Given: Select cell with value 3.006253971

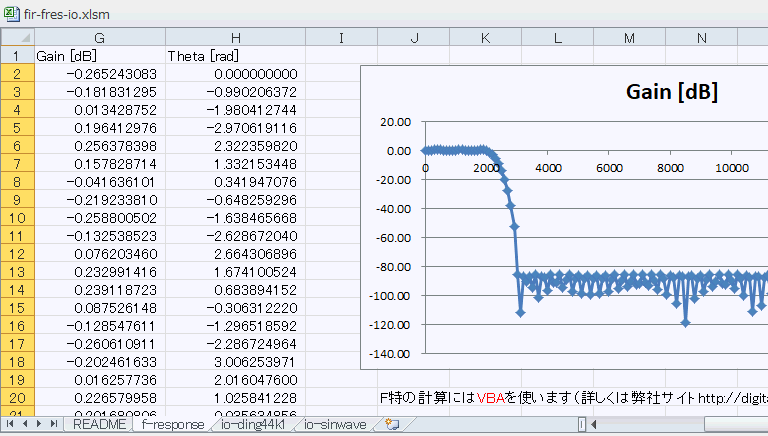Looking at the screenshot, I should [236, 362].
